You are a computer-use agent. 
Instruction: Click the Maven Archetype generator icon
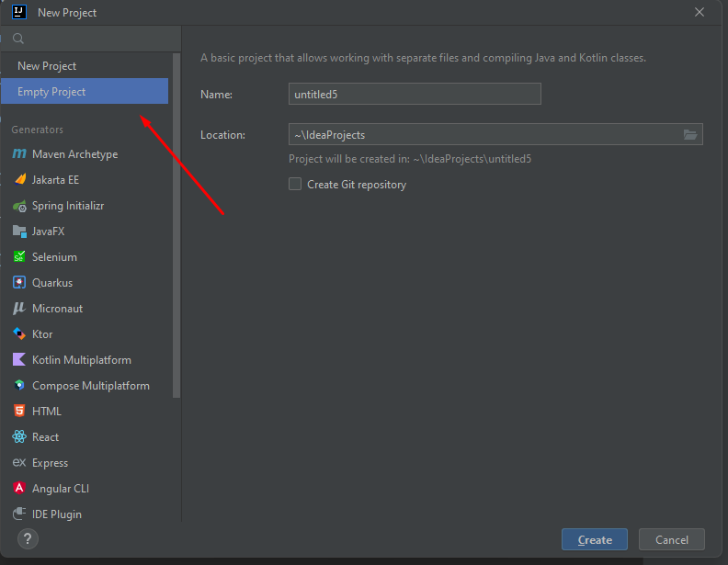pos(18,154)
